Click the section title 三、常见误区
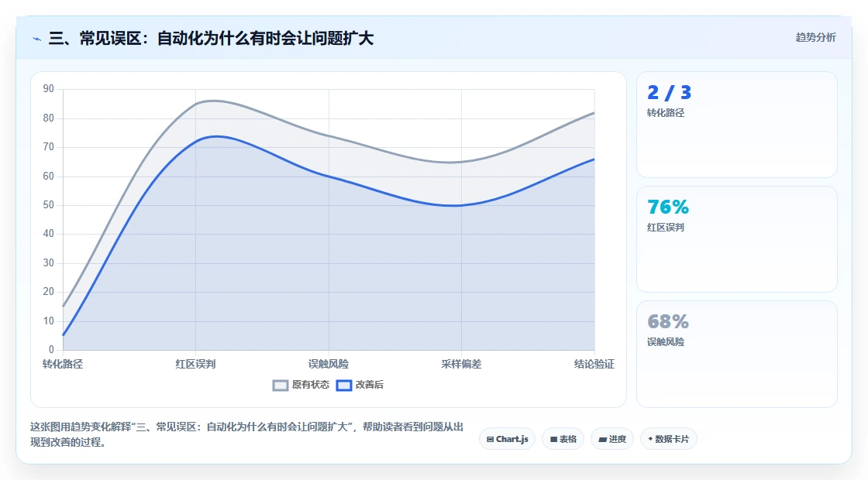The image size is (868, 480). 211,38
